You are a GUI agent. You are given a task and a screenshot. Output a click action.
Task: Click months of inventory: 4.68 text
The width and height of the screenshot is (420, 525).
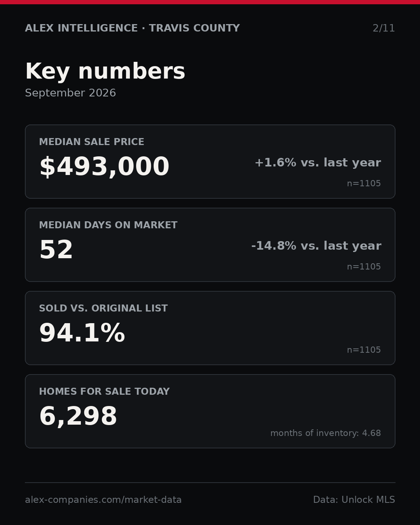pos(325,433)
